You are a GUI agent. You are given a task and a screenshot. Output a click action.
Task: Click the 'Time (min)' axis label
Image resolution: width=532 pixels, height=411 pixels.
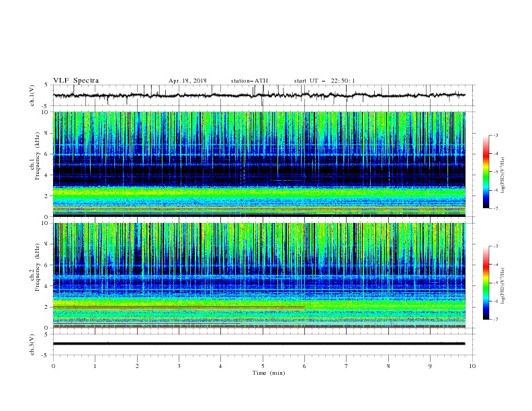point(269,373)
